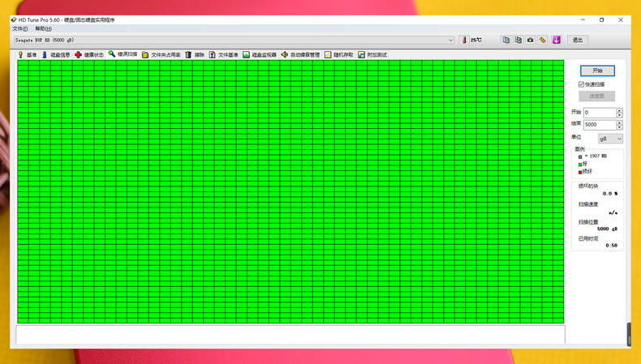Click the green 好 legend swatch
The height and width of the screenshot is (364, 641).
[x=580, y=165]
